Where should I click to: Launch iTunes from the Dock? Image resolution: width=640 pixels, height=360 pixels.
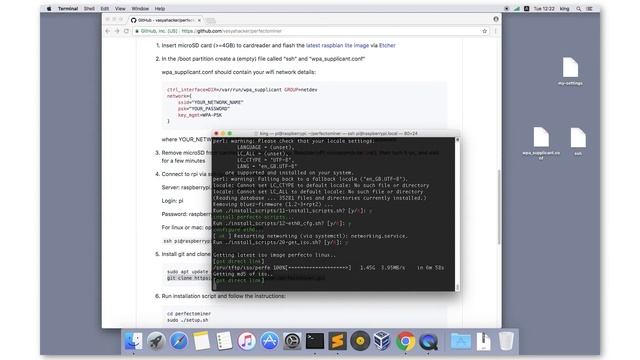point(247,341)
